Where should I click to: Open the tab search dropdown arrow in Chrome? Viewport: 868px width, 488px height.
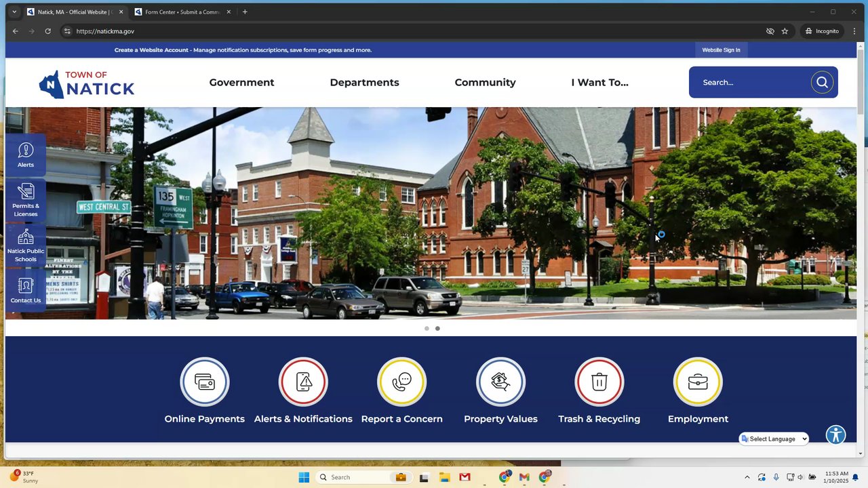(x=14, y=12)
